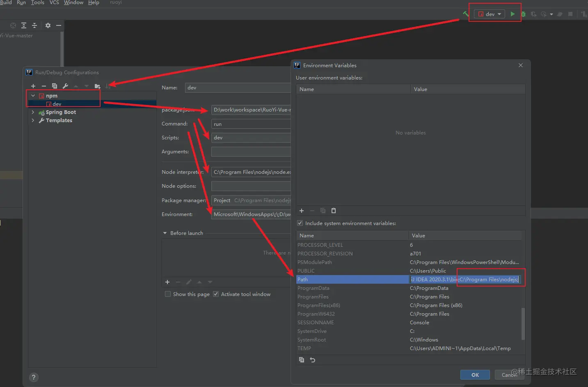This screenshot has height=387, width=588.
Task: Copy system environment variables with the bottom copy icon
Action: pyautogui.click(x=302, y=360)
